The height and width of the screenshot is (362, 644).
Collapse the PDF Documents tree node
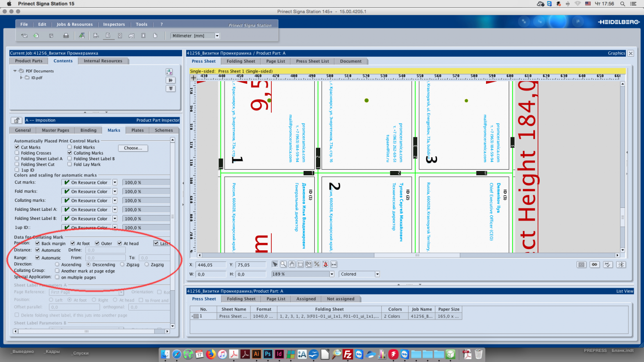click(x=15, y=71)
